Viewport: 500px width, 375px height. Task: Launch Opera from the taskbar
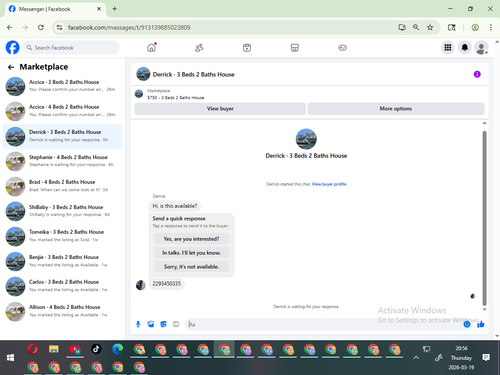[x=32, y=349]
